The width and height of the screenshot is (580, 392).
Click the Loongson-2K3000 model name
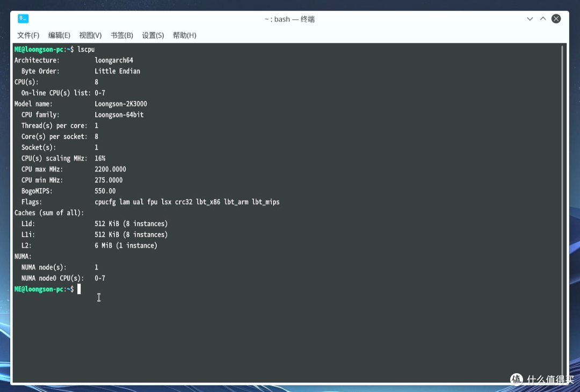pos(121,104)
